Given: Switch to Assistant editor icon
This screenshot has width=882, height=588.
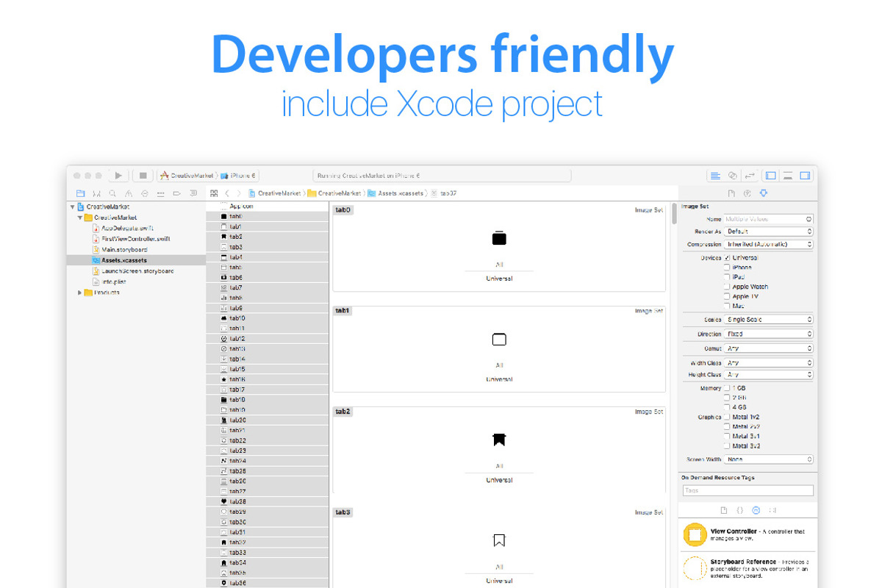Looking at the screenshot, I should [733, 176].
